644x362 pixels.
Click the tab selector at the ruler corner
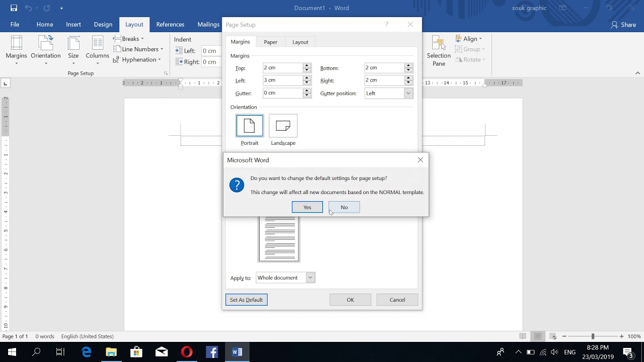click(x=6, y=83)
